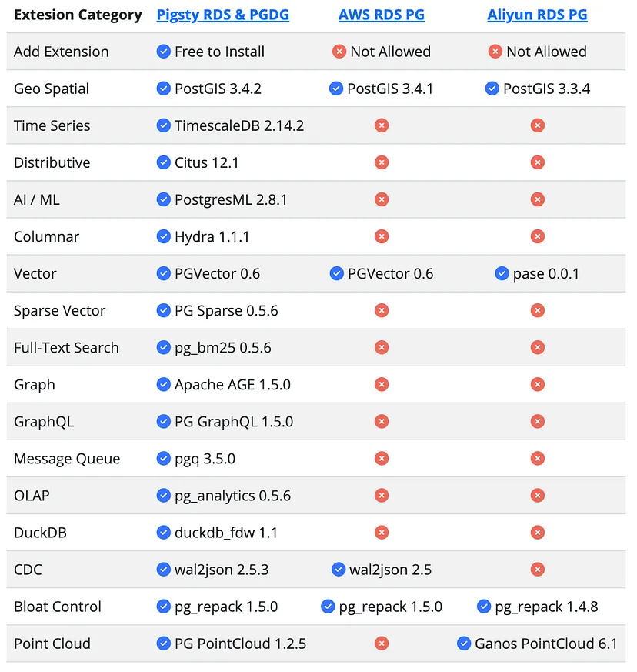Image resolution: width=637 pixels, height=672 pixels.
Task: Click the AWS red X in Point Cloud row
Action: coord(381,644)
